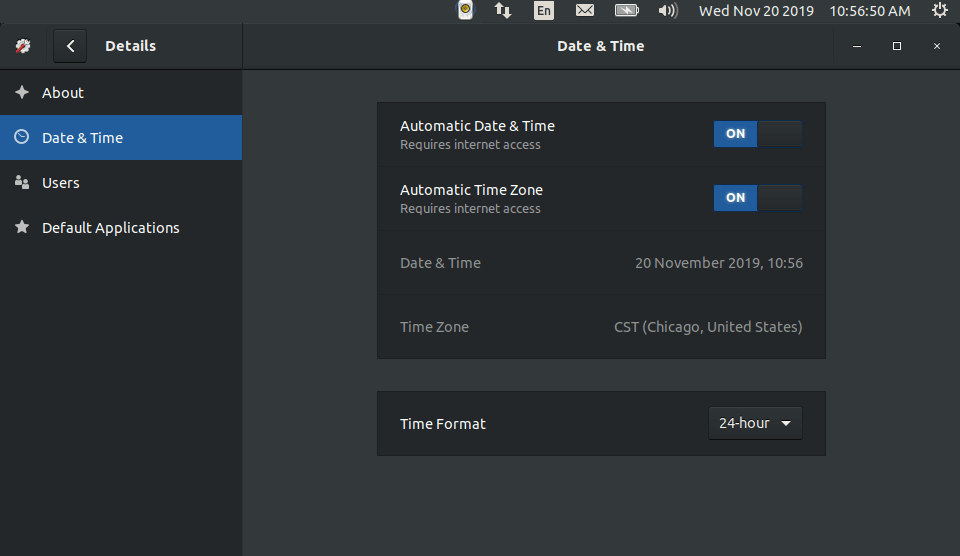Maximize the Date & Time window
This screenshot has height=556, width=960.
point(897,46)
